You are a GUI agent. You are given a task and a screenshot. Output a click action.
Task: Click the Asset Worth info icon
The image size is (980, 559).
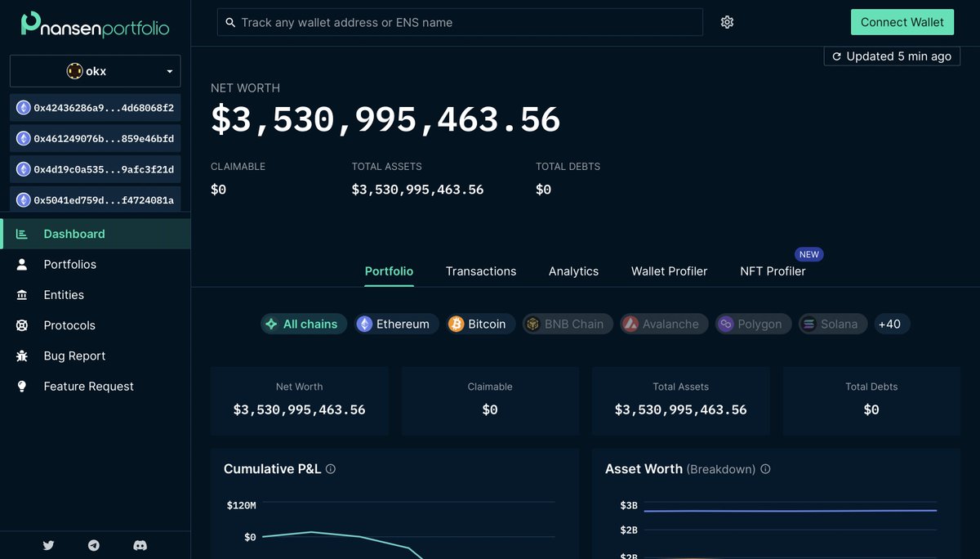pos(765,469)
